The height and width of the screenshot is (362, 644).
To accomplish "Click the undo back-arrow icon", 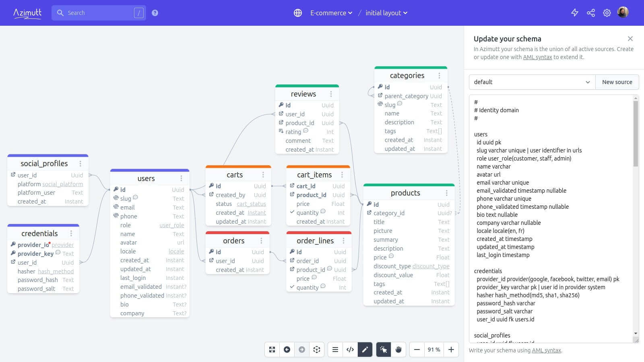I will click(x=287, y=350).
